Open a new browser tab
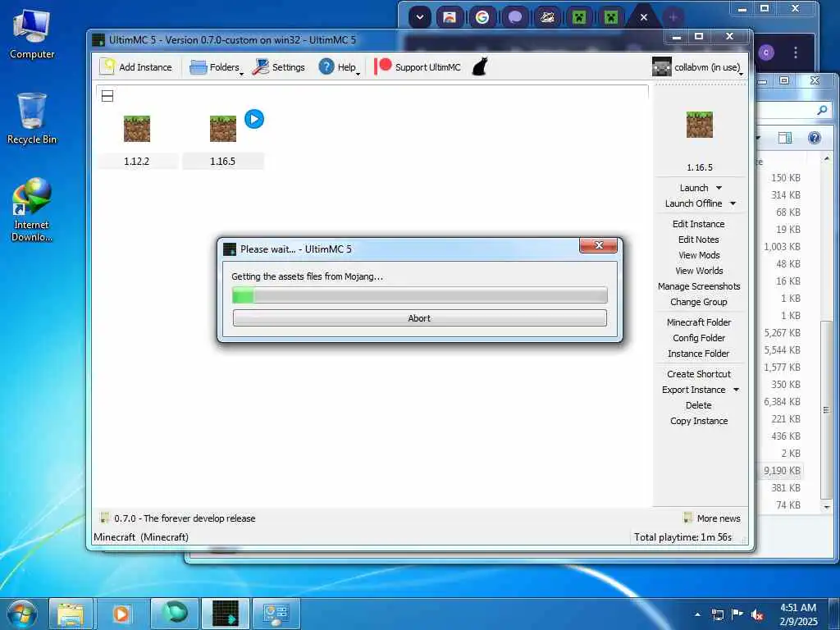 [673, 17]
